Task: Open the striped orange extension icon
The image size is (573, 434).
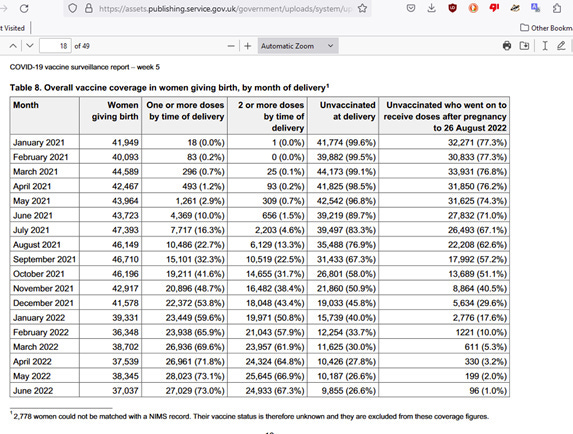Action: click(515, 8)
